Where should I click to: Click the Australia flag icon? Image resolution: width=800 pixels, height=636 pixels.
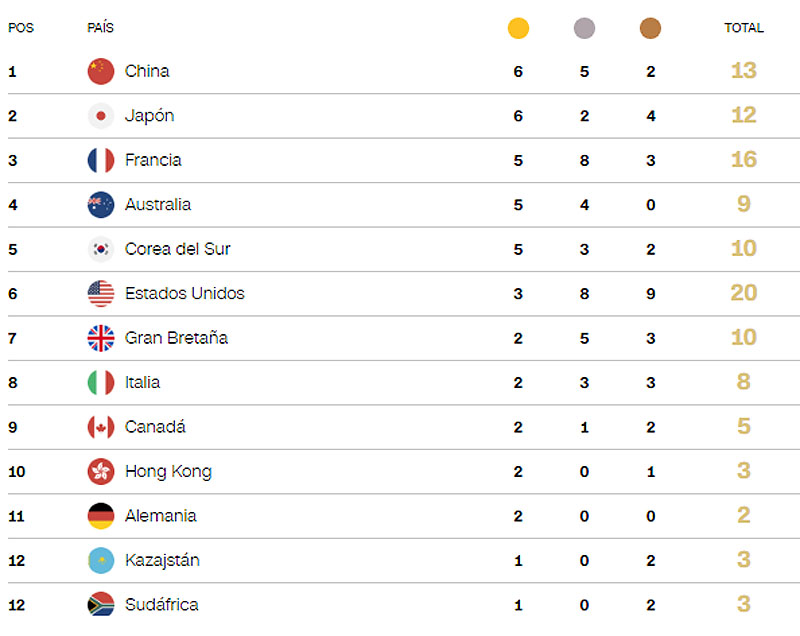point(101,205)
